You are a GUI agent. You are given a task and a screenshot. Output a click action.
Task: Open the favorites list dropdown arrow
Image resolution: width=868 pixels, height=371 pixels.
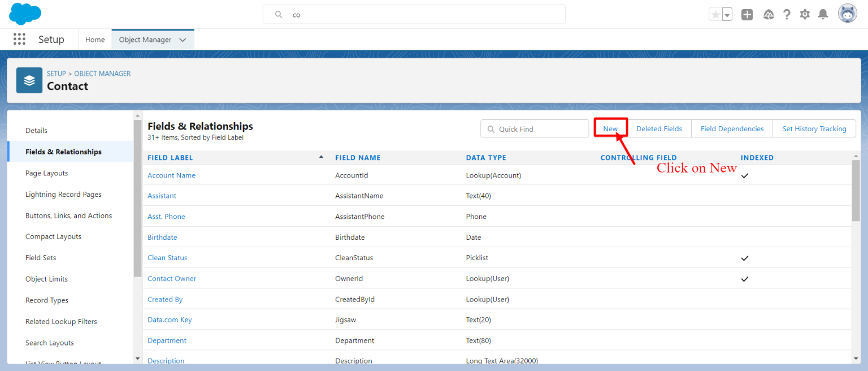(727, 14)
